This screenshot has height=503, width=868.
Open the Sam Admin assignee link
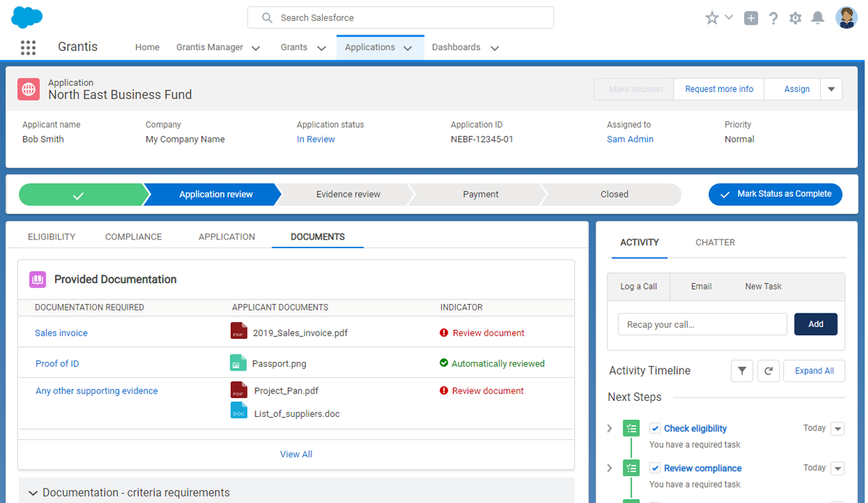(630, 140)
